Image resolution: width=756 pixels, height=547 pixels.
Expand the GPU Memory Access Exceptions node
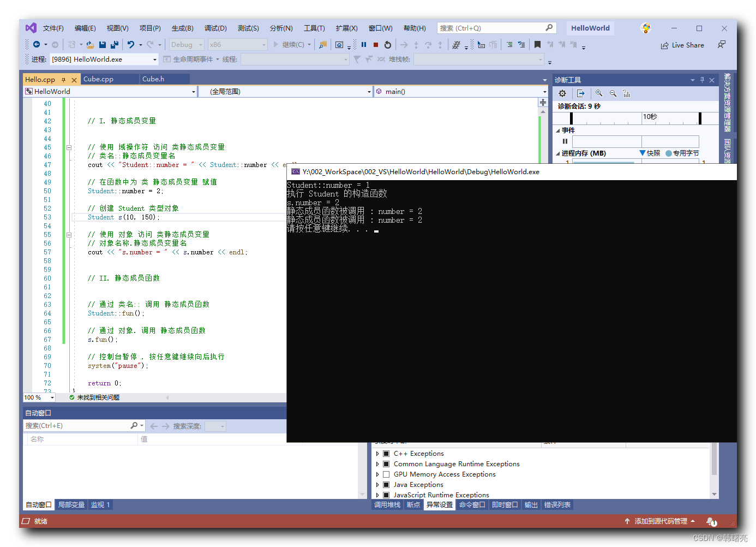[x=377, y=474]
